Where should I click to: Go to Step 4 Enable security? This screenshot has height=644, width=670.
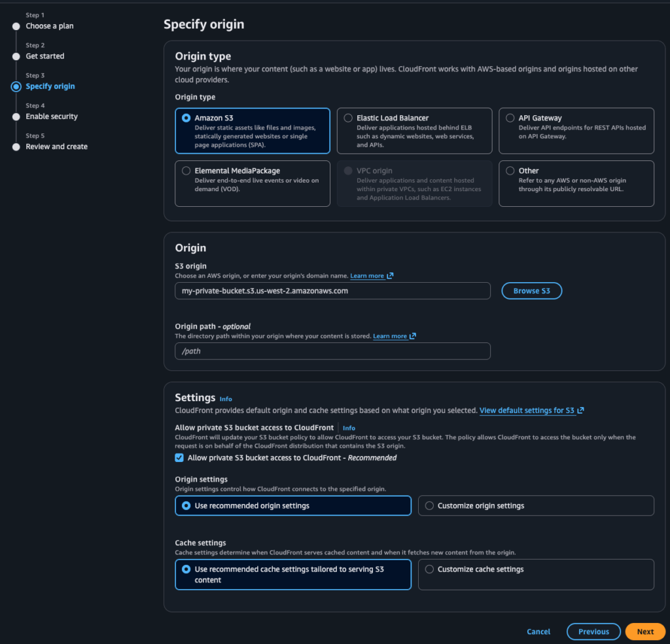52,116
